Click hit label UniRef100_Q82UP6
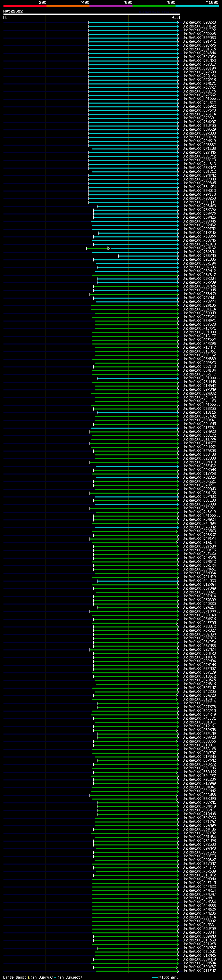 (199, 841)
